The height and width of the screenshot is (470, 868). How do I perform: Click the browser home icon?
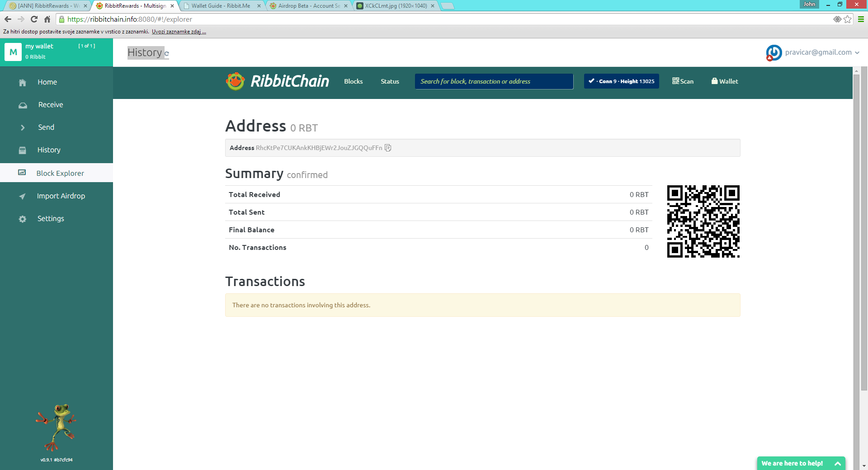(47, 19)
